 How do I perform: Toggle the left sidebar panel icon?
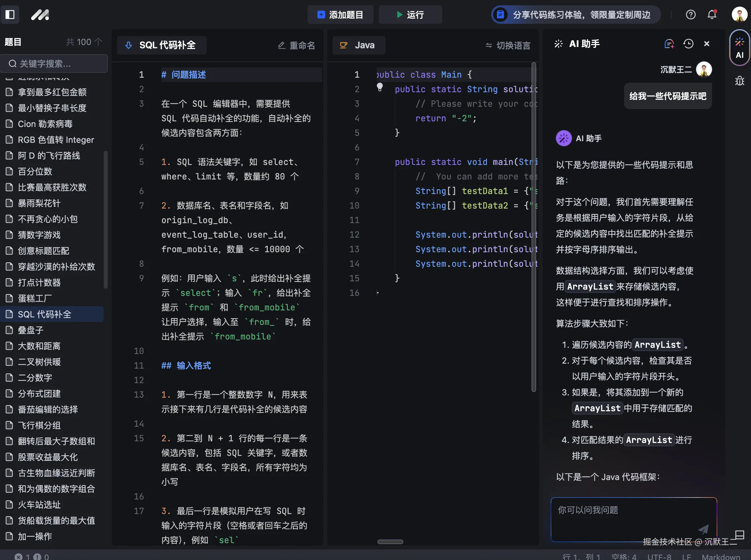coord(10,15)
